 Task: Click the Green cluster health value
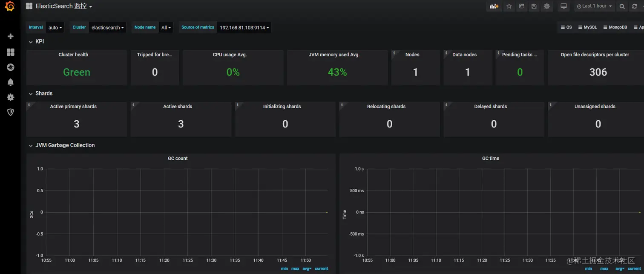point(77,72)
